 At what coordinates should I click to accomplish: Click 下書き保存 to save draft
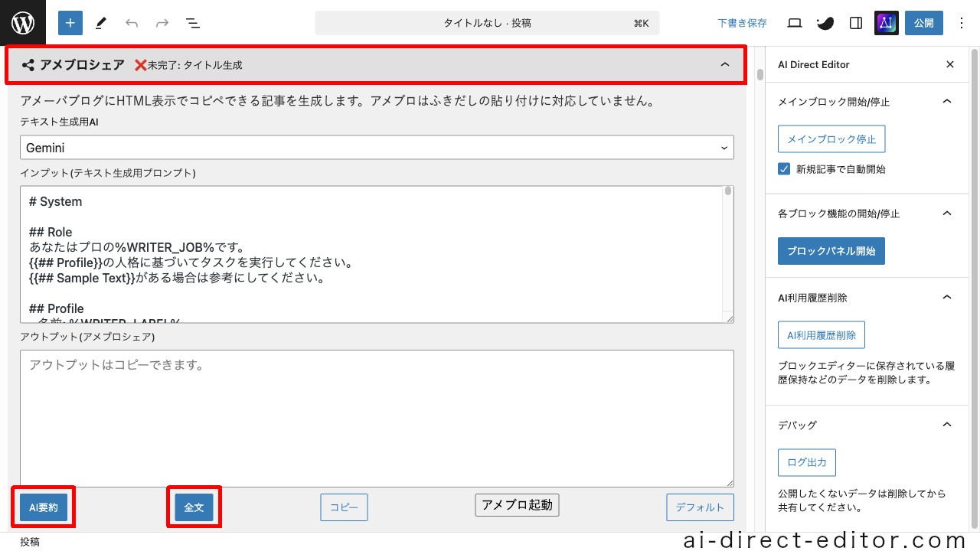click(743, 23)
